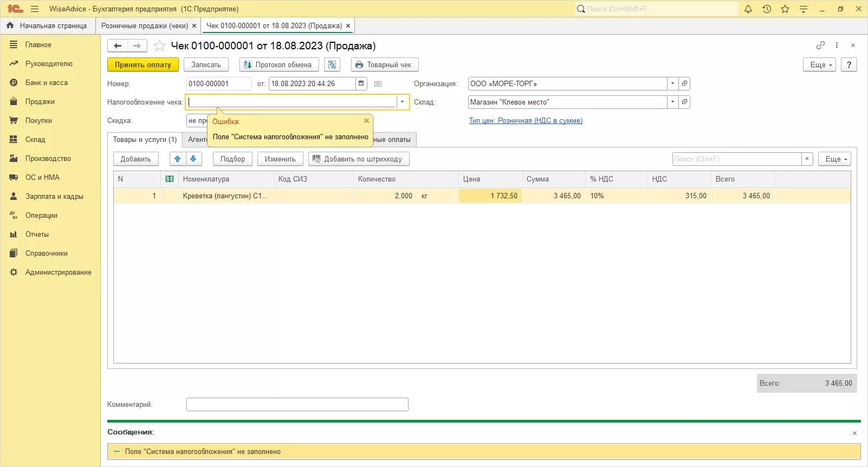868x467 pixels.
Task: Print Товарный чек
Action: [385, 64]
